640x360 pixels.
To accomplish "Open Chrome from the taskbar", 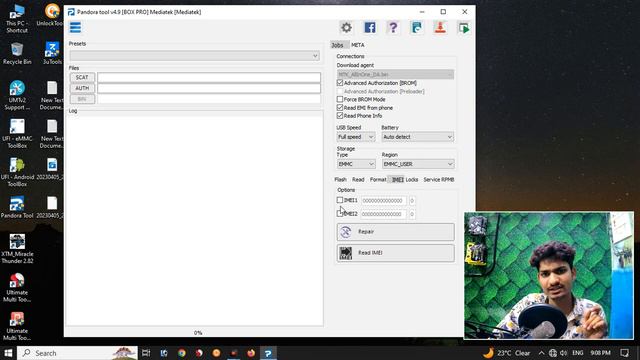I will [x=182, y=353].
